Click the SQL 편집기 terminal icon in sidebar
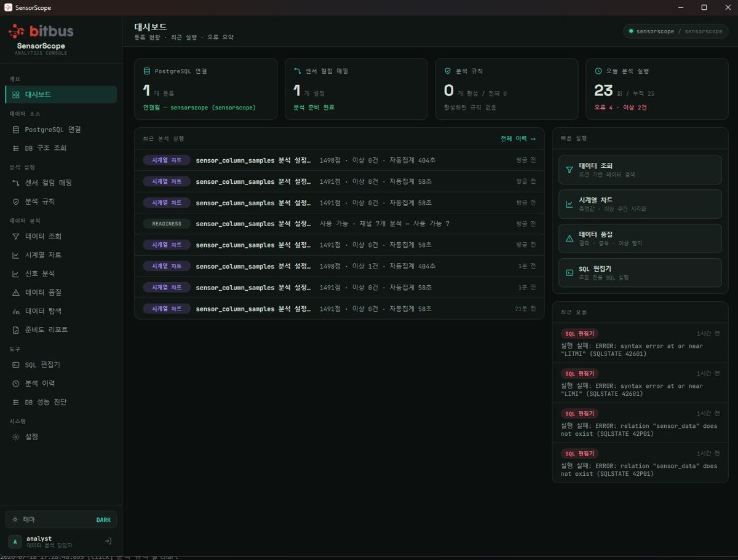The width and height of the screenshot is (738, 560). pos(15,365)
